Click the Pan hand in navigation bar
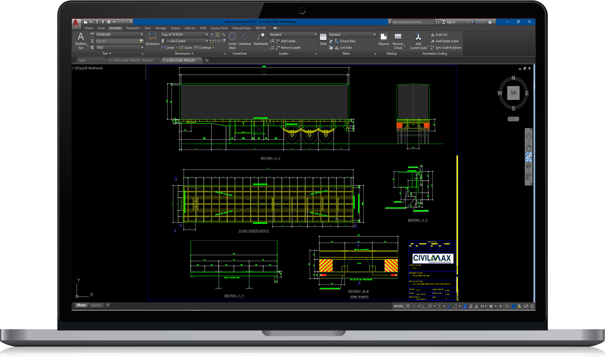605x364 pixels. (x=528, y=147)
